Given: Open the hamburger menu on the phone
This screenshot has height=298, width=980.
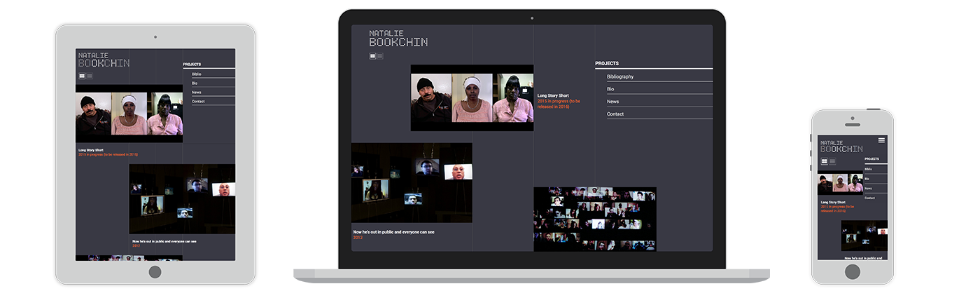Looking at the screenshot, I should 881,140.
